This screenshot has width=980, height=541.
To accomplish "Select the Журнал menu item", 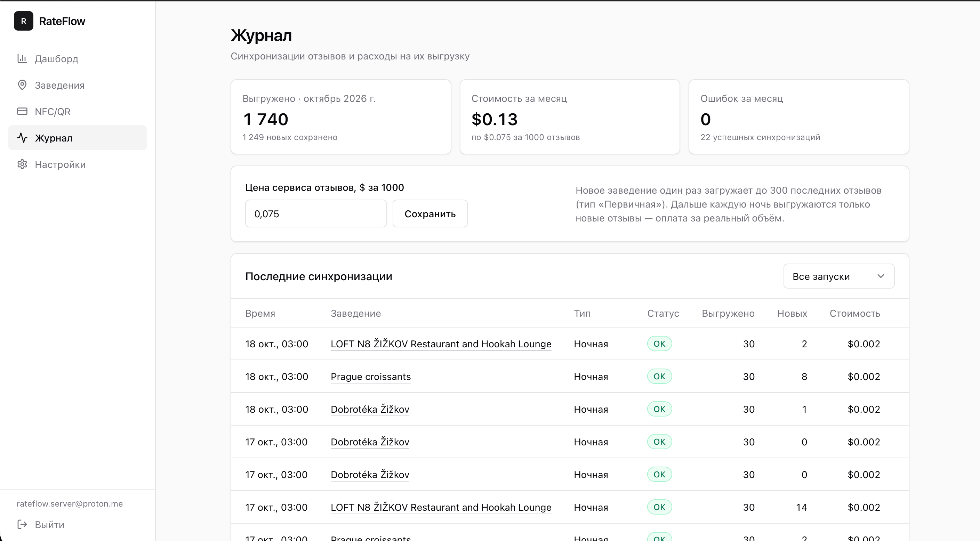I will pyautogui.click(x=78, y=138).
